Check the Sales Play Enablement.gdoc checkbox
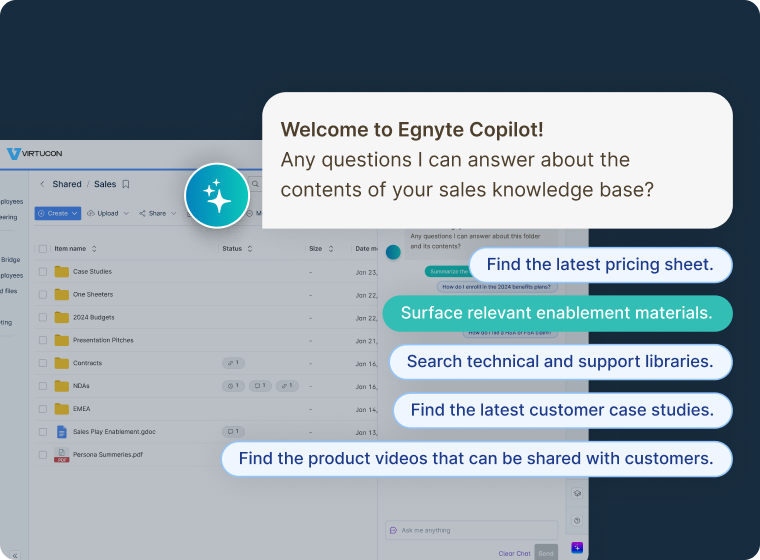 tap(43, 432)
